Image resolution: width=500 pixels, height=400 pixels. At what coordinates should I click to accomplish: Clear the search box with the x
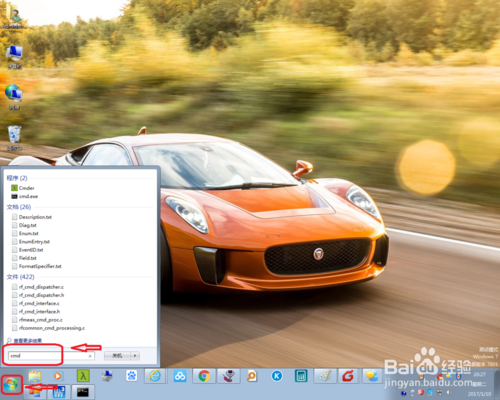point(90,356)
